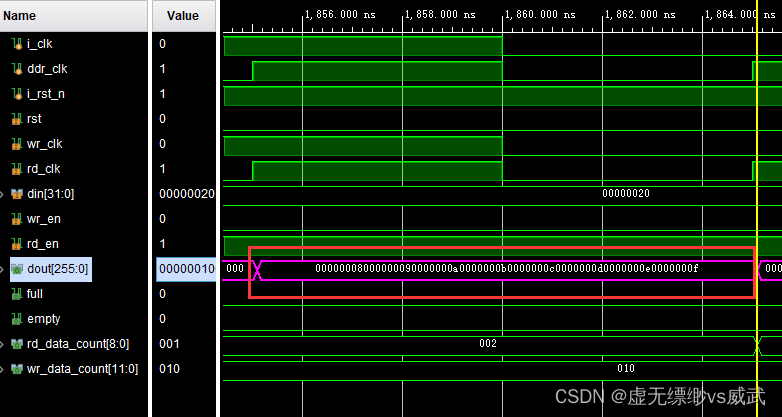The height and width of the screenshot is (417, 782).
Task: Select the wr_clk signal name
Action: pos(44,144)
